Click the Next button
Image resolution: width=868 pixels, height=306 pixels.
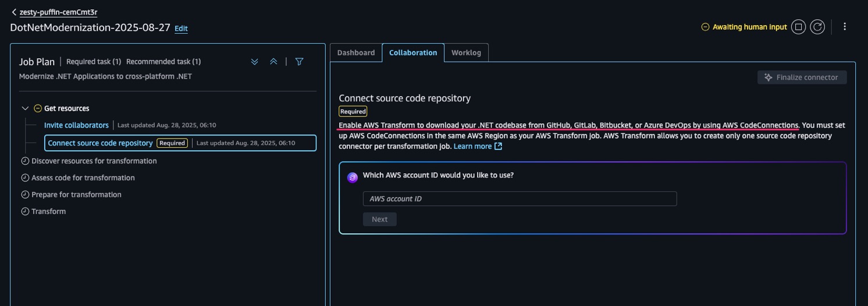pyautogui.click(x=379, y=219)
